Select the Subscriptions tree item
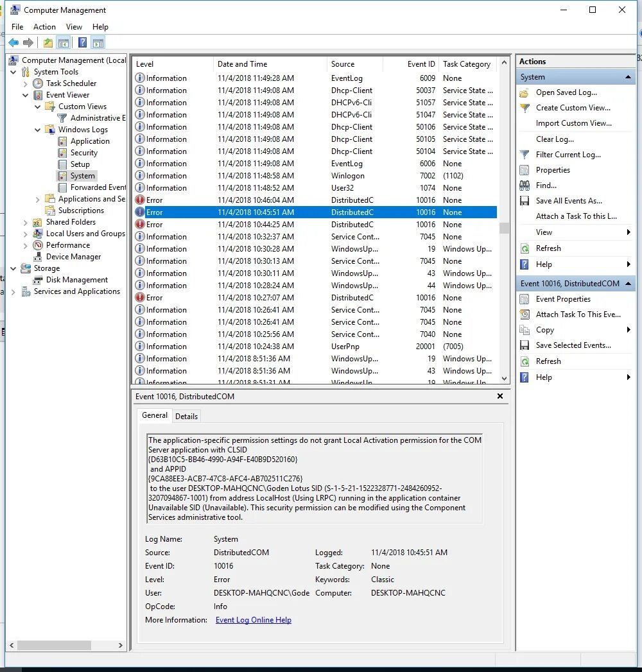 tap(81, 211)
